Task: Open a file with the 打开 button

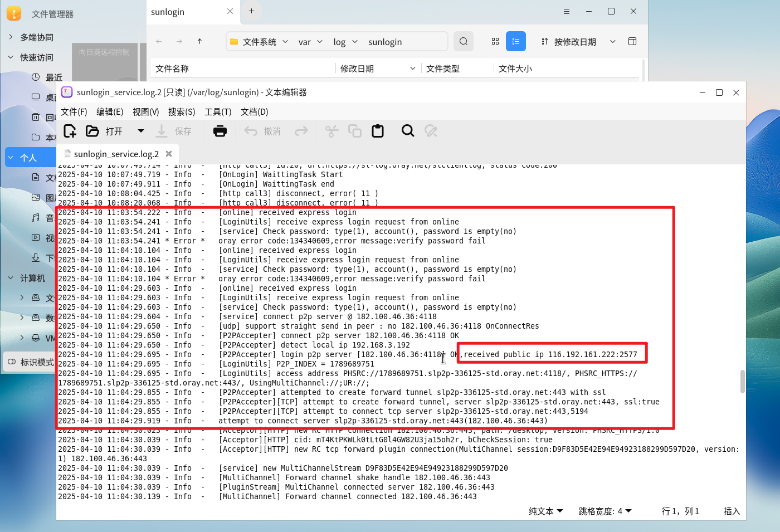Action: coord(104,131)
